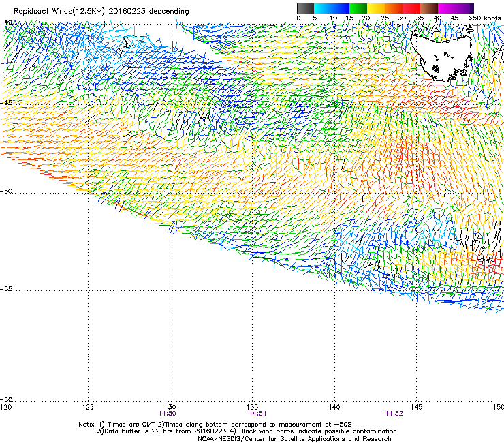Click the 140 longitude axis label

334,407
